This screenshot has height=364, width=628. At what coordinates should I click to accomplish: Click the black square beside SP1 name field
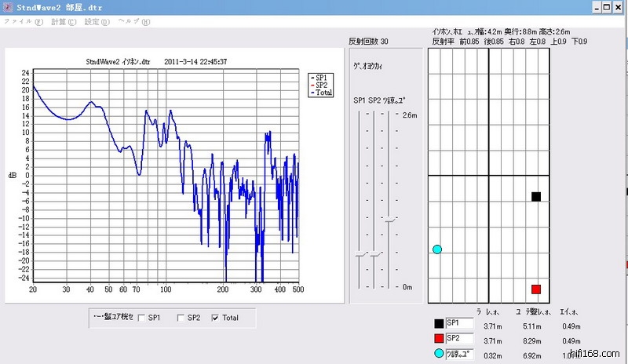438,323
